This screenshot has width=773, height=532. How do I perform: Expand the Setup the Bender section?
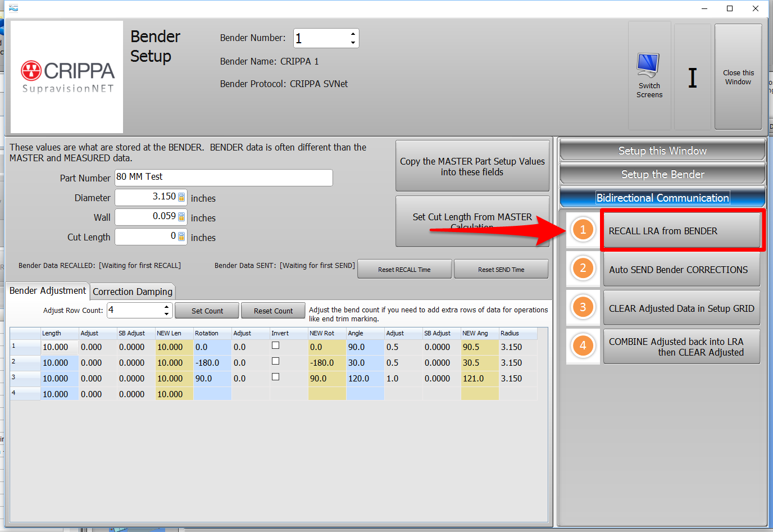(662, 174)
